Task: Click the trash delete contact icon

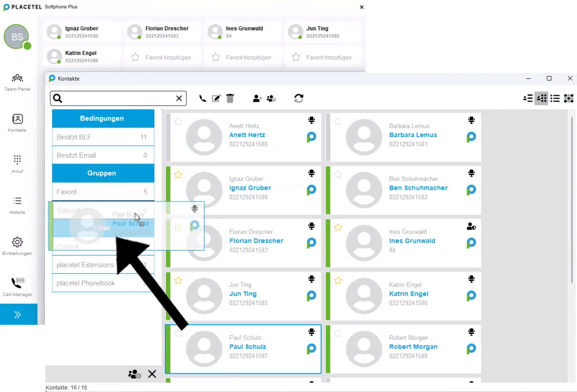Action: click(x=230, y=99)
